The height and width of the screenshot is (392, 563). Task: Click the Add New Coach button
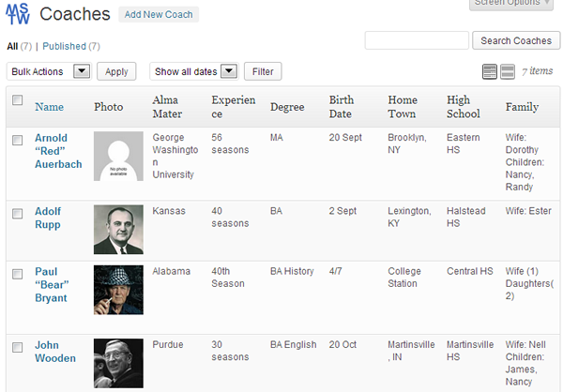pos(159,15)
